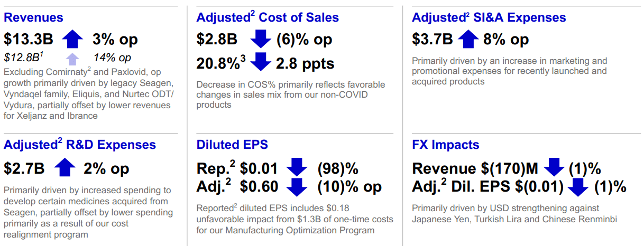Click the (98)% reported EPS change
The height and width of the screenshot is (246, 644).
point(338,168)
